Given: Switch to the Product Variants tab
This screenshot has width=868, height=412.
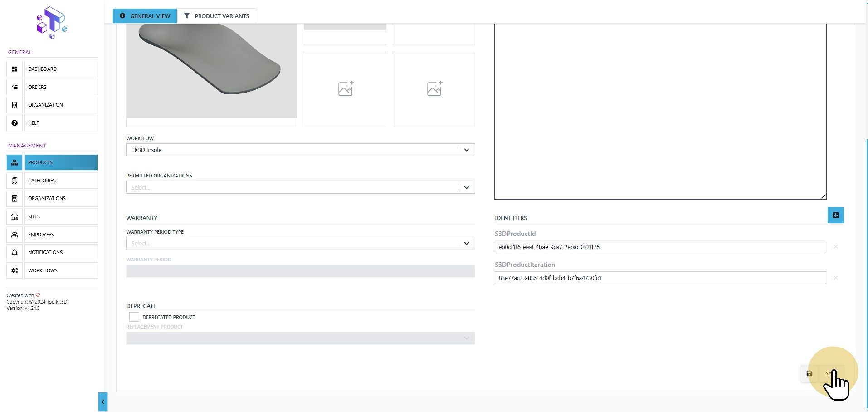Looking at the screenshot, I should tap(216, 16).
